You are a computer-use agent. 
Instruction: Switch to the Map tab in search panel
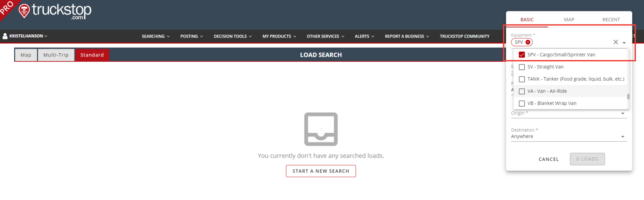569,20
